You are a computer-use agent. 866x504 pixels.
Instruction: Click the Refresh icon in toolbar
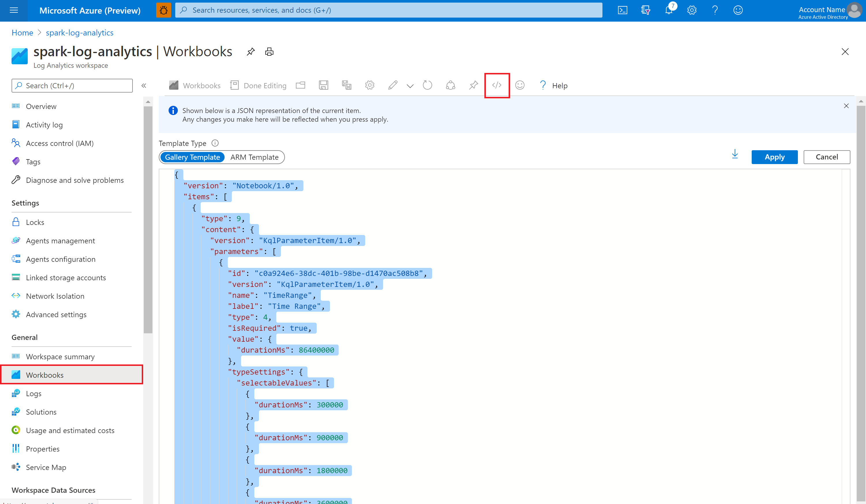click(428, 85)
